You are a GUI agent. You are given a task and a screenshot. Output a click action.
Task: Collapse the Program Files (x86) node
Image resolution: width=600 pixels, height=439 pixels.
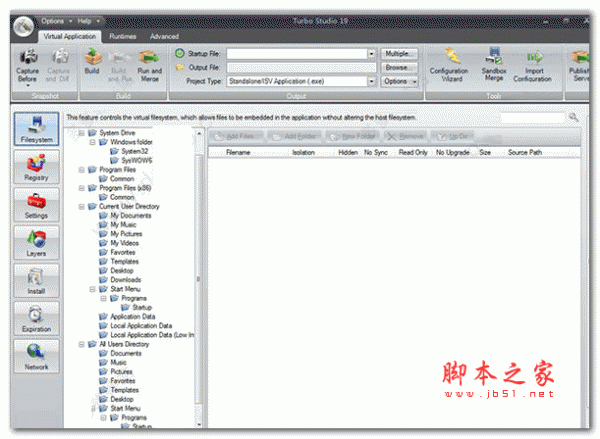pyautogui.click(x=82, y=188)
